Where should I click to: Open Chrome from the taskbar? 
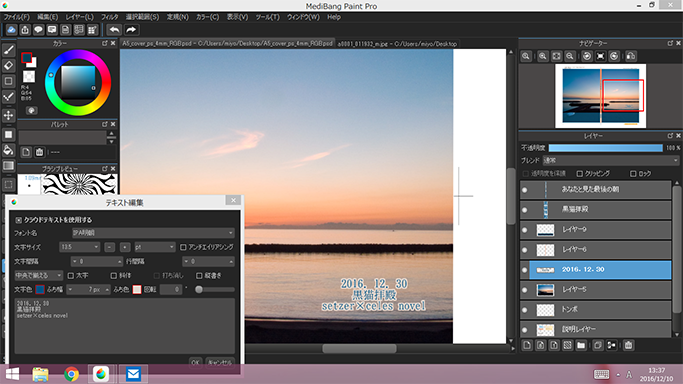pos(71,374)
